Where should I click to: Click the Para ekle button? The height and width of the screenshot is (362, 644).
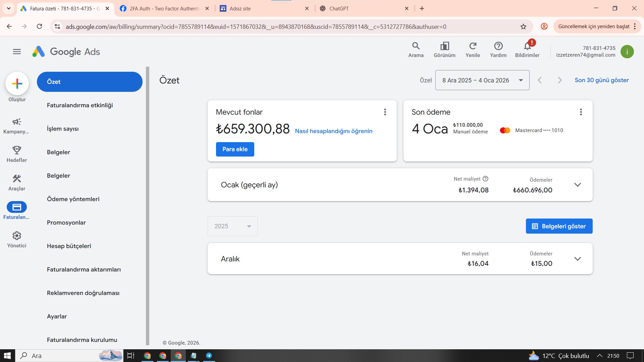click(x=235, y=149)
